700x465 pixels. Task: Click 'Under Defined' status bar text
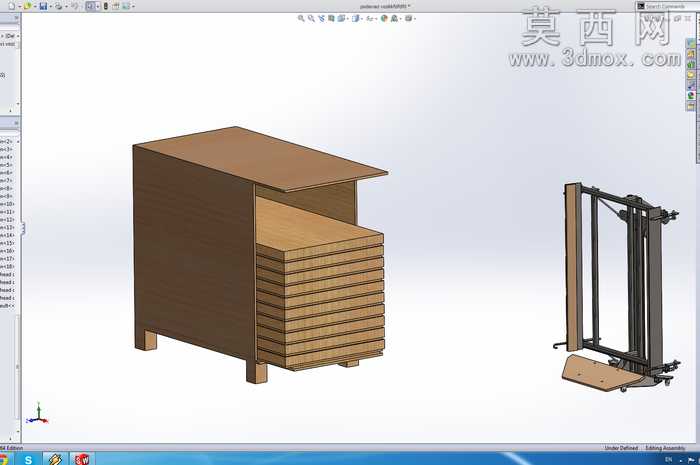[x=621, y=448]
